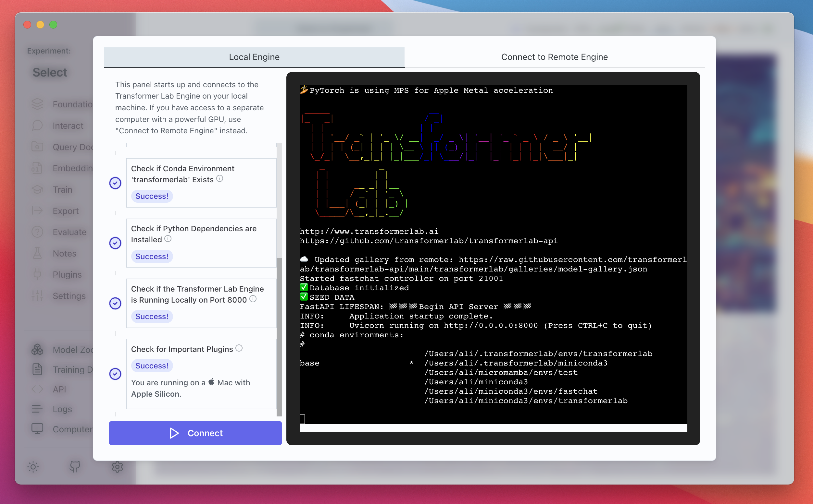Click the API menu item
The width and height of the screenshot is (813, 504).
click(x=59, y=389)
